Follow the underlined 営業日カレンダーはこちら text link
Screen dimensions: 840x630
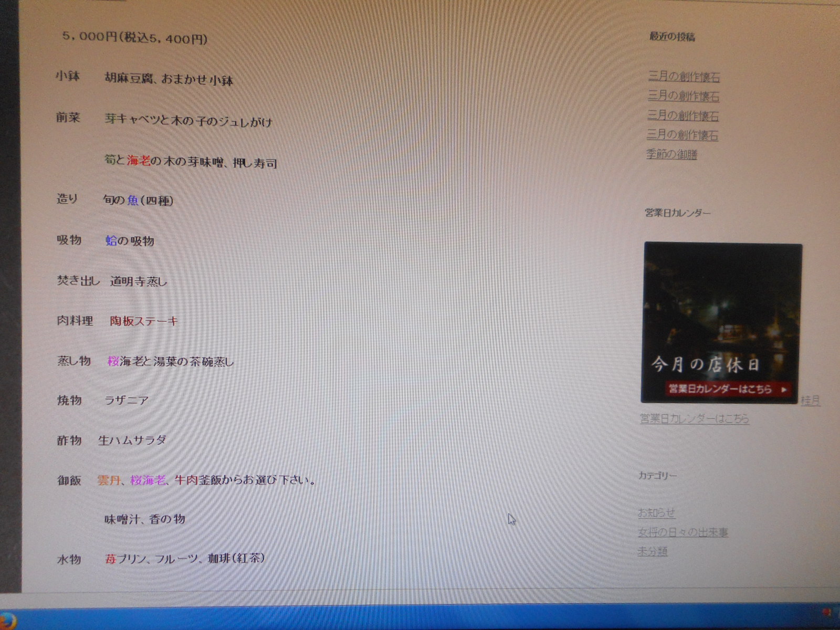694,419
